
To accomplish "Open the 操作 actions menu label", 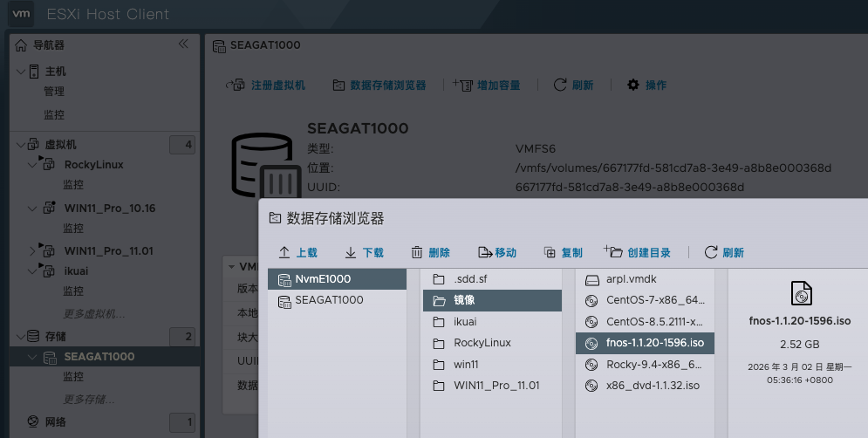I will click(x=656, y=86).
